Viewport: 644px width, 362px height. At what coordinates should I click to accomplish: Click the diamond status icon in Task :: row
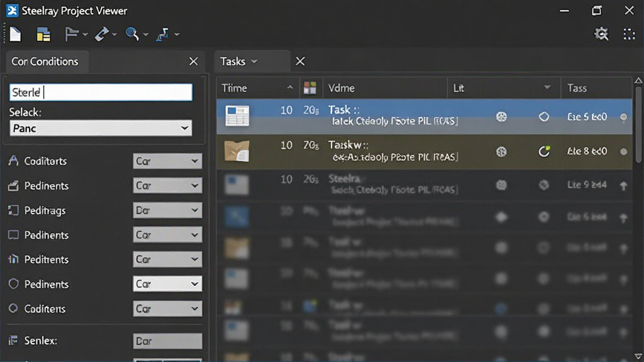tap(544, 117)
